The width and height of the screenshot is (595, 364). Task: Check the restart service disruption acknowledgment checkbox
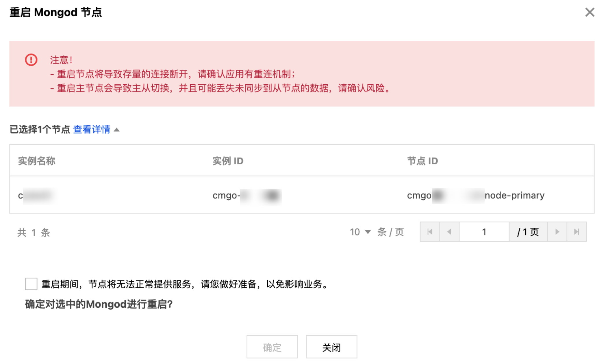click(31, 284)
